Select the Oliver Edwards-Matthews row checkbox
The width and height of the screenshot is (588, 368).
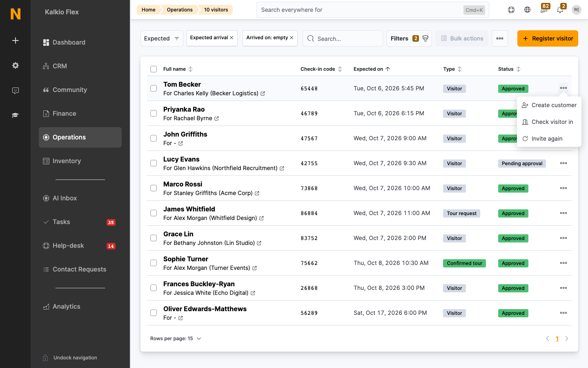pos(154,313)
